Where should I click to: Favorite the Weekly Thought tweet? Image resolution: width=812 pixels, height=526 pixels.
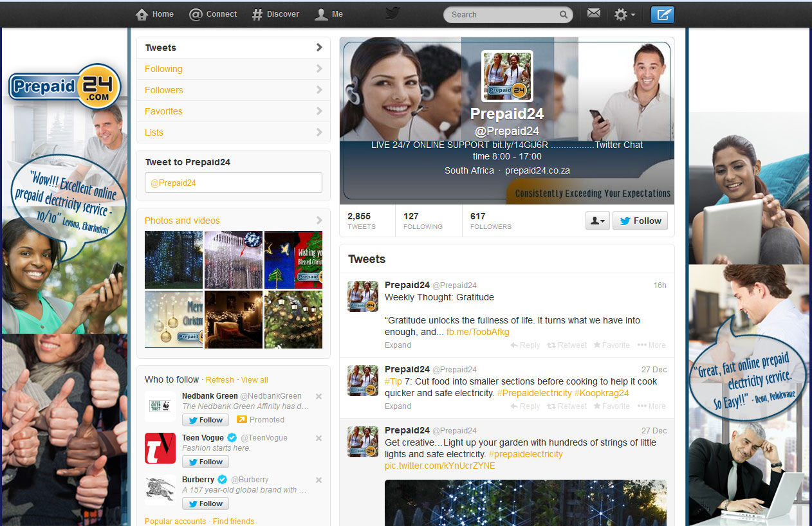(611, 345)
